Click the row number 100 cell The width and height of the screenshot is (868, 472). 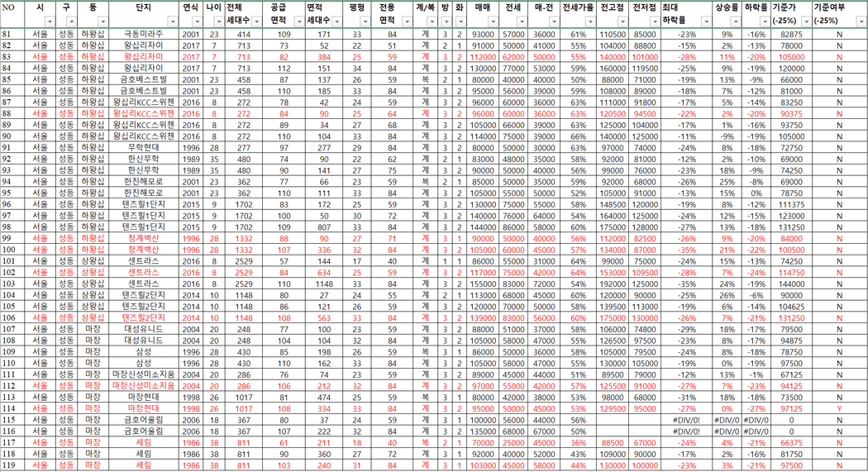12,250
